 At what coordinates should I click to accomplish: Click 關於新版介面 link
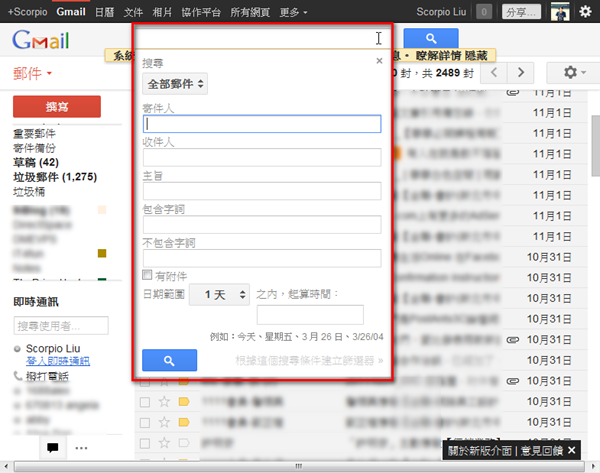(480, 450)
